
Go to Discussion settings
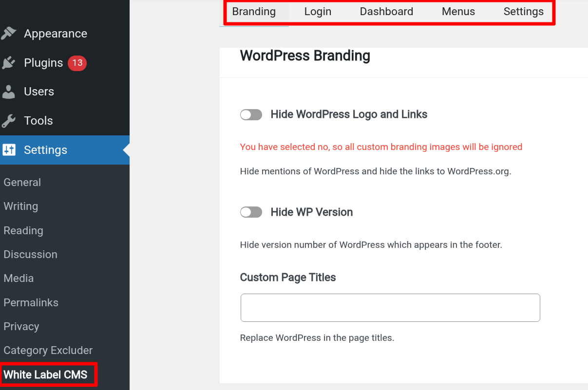click(x=31, y=255)
